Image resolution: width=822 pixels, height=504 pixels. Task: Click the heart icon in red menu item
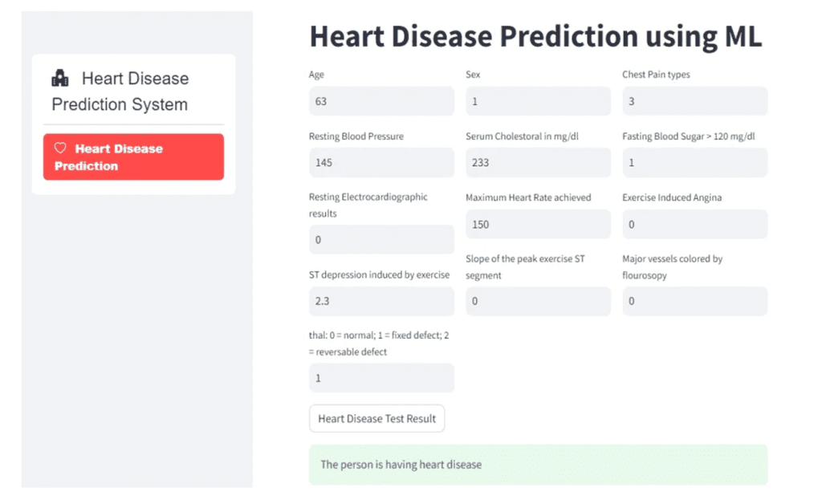60,148
